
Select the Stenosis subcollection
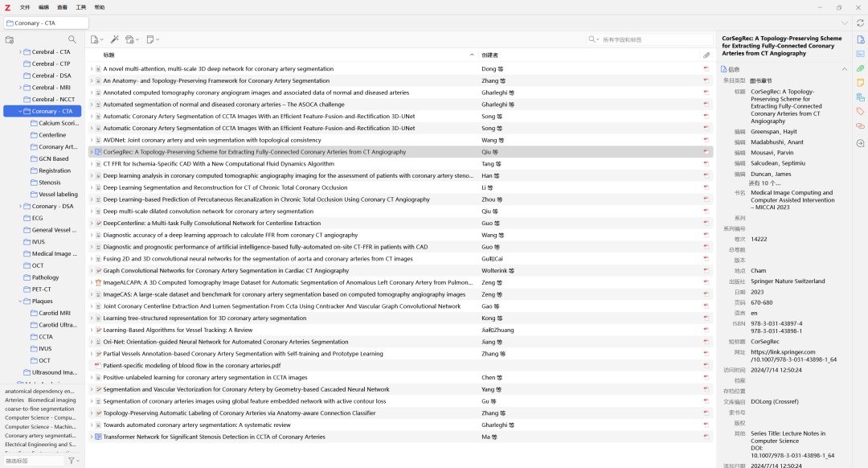49,183
